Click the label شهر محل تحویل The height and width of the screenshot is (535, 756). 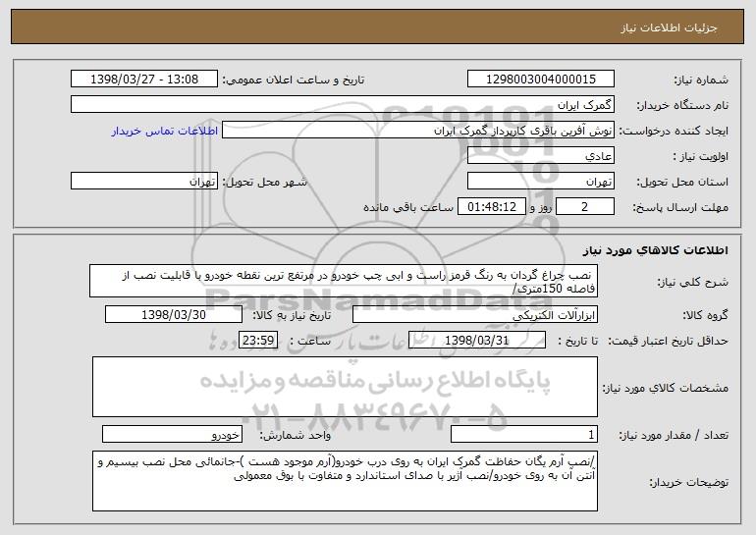tap(267, 182)
